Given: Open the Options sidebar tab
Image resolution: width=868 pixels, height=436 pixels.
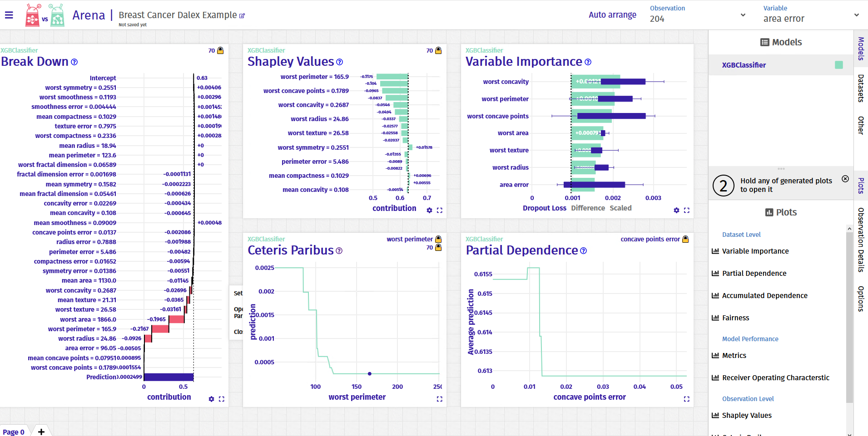Looking at the screenshot, I should click(861, 299).
